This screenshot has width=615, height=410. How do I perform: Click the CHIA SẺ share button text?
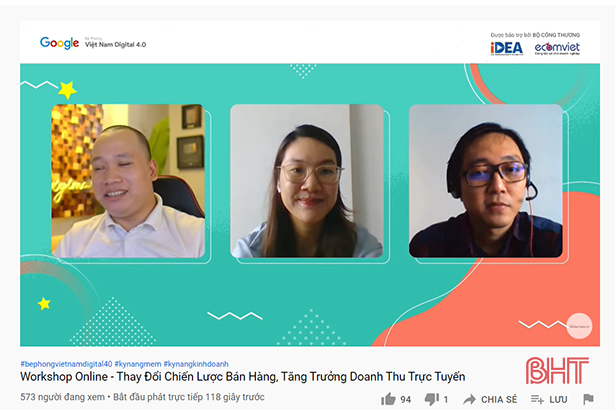pos(499,399)
